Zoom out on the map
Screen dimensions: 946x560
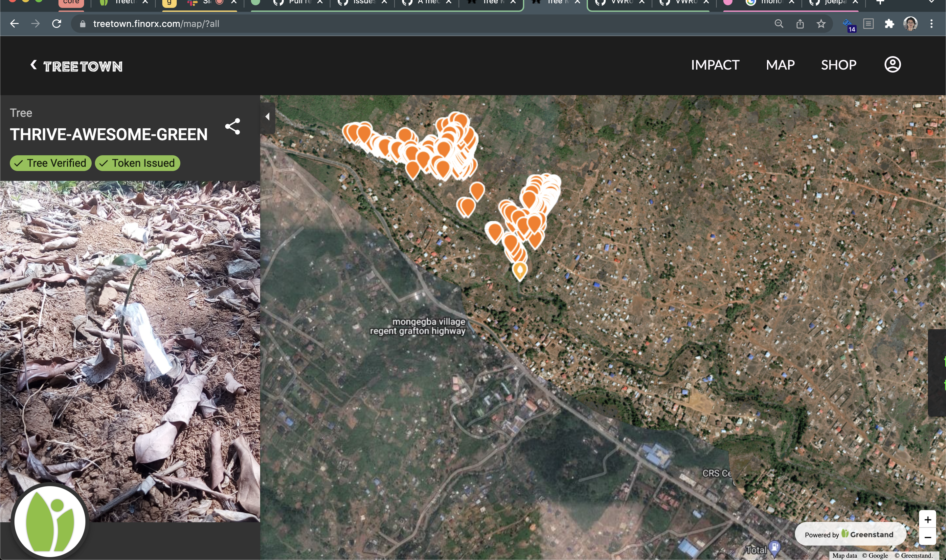927,537
